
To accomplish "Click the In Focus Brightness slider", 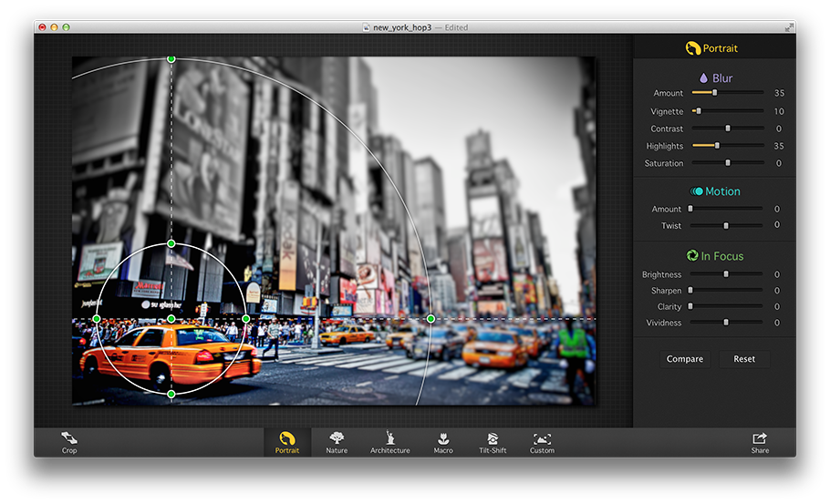I will click(x=726, y=274).
